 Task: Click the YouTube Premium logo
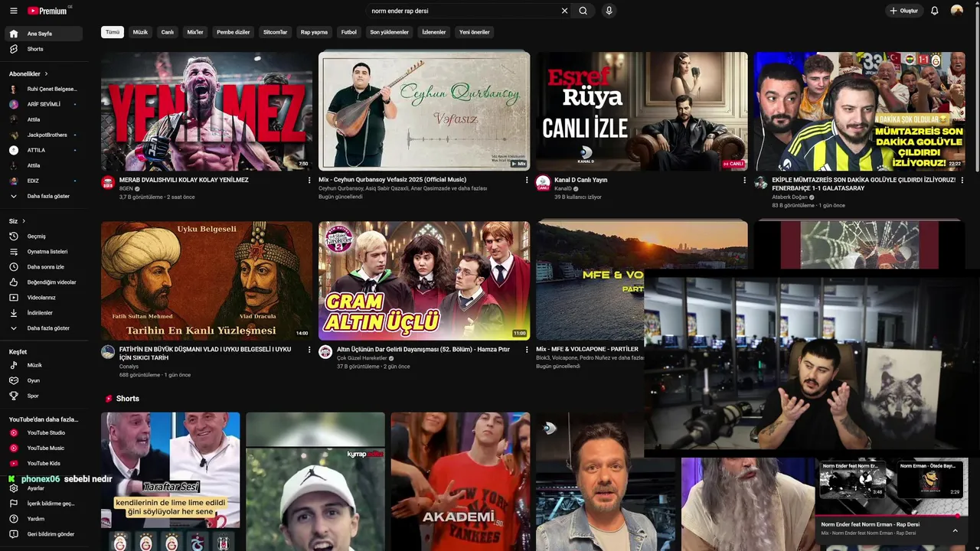[49, 11]
